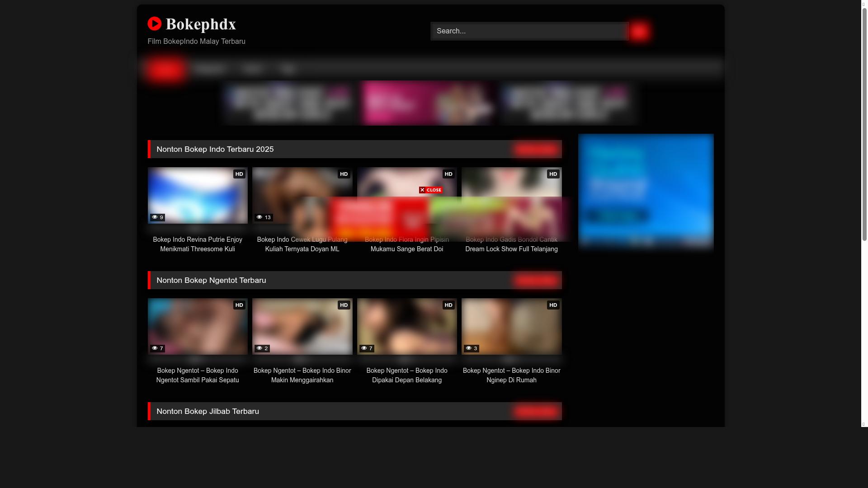The height and width of the screenshot is (488, 868).
Task: Open View More for Nonton Bokep Jilbab Terbaru
Action: [x=536, y=411]
